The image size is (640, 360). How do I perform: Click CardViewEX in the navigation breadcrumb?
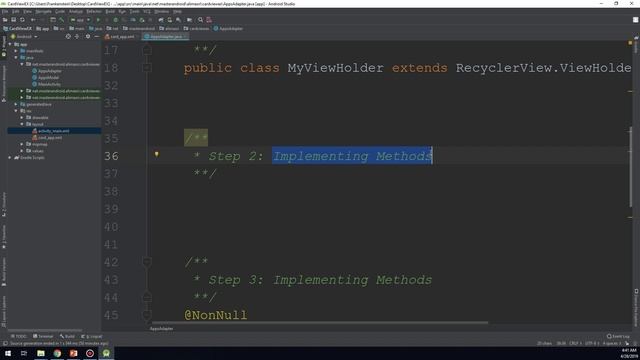click(18, 29)
